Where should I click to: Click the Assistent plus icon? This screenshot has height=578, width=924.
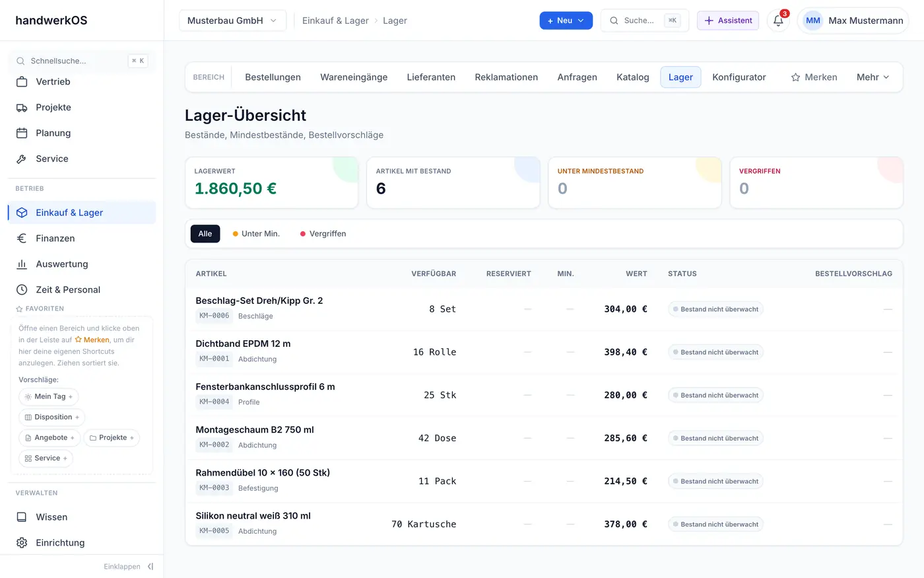(709, 20)
